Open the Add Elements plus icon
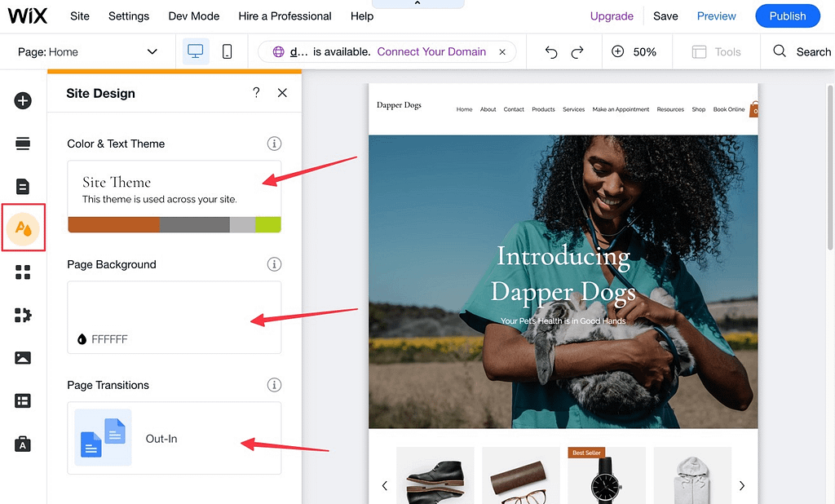The image size is (835, 504). pos(23,100)
